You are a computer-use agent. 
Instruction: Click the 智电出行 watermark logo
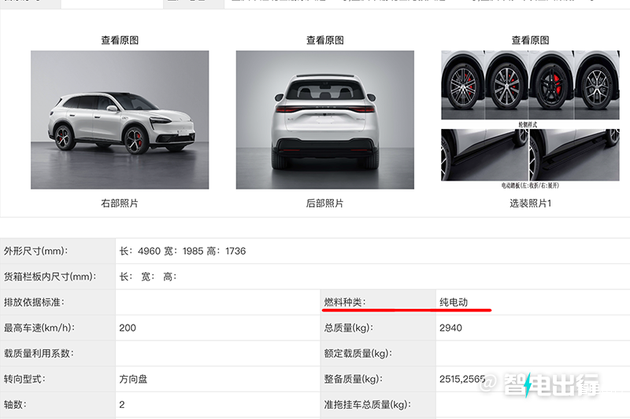click(540, 384)
